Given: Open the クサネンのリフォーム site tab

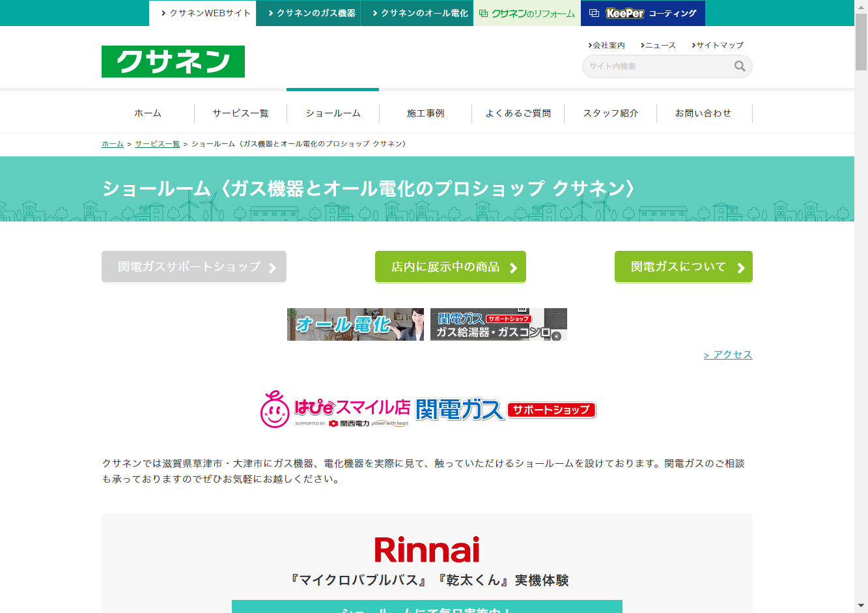Looking at the screenshot, I should (527, 13).
